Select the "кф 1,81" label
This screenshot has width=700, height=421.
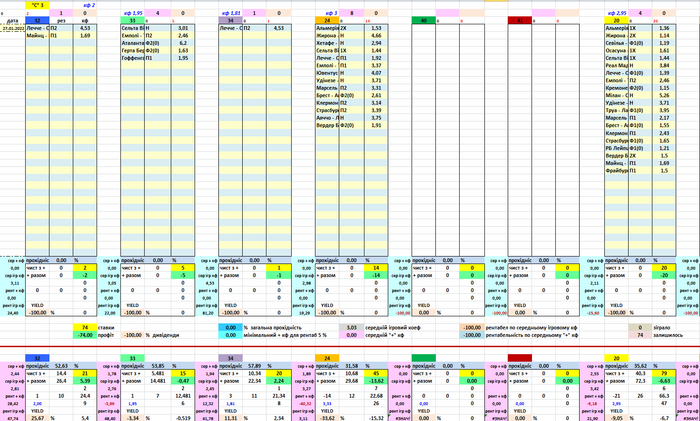coord(231,13)
